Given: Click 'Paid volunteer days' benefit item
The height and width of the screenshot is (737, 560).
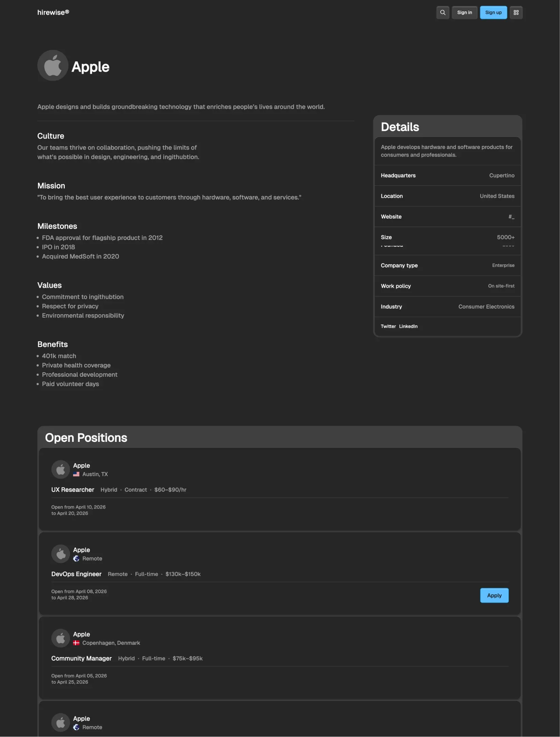Looking at the screenshot, I should click(x=70, y=384).
